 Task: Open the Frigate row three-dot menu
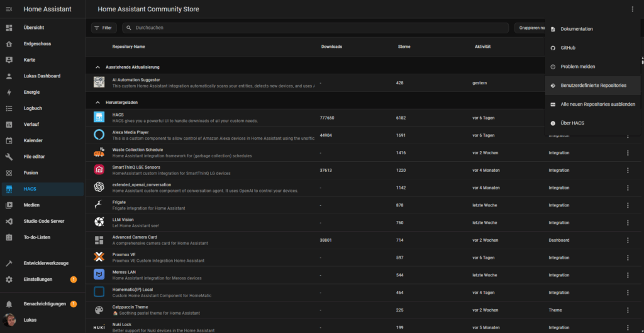[628, 205]
